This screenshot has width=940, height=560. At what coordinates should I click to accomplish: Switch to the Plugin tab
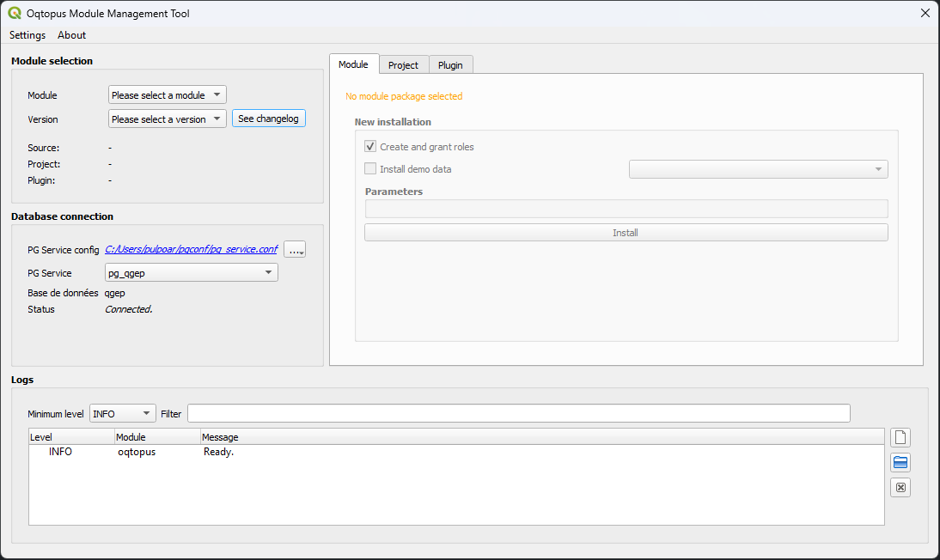(450, 65)
